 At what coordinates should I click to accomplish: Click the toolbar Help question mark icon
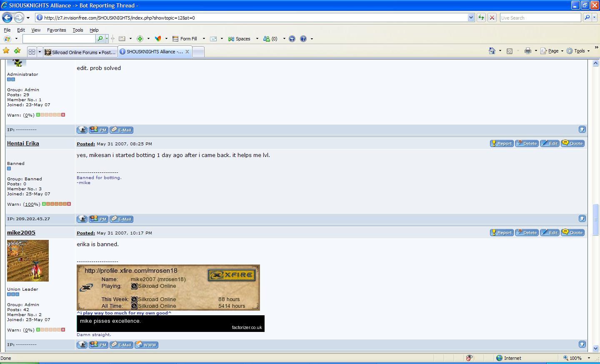pos(303,39)
